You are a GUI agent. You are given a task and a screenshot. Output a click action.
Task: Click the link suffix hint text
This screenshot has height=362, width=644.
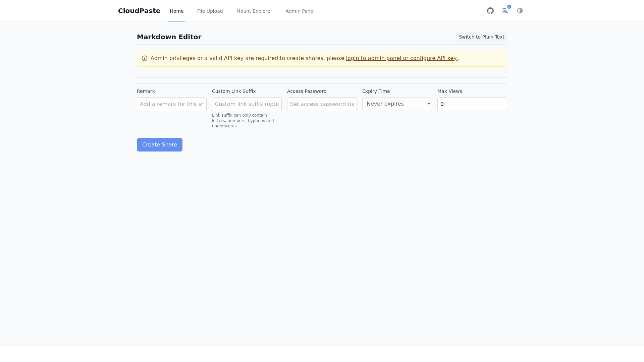coord(243,121)
